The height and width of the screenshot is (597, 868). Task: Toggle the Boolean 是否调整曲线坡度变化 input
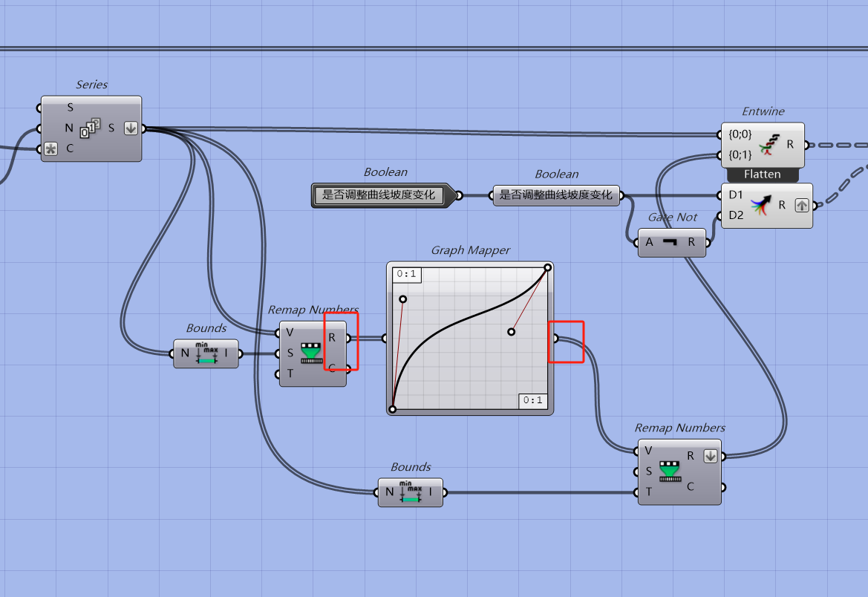(x=379, y=195)
